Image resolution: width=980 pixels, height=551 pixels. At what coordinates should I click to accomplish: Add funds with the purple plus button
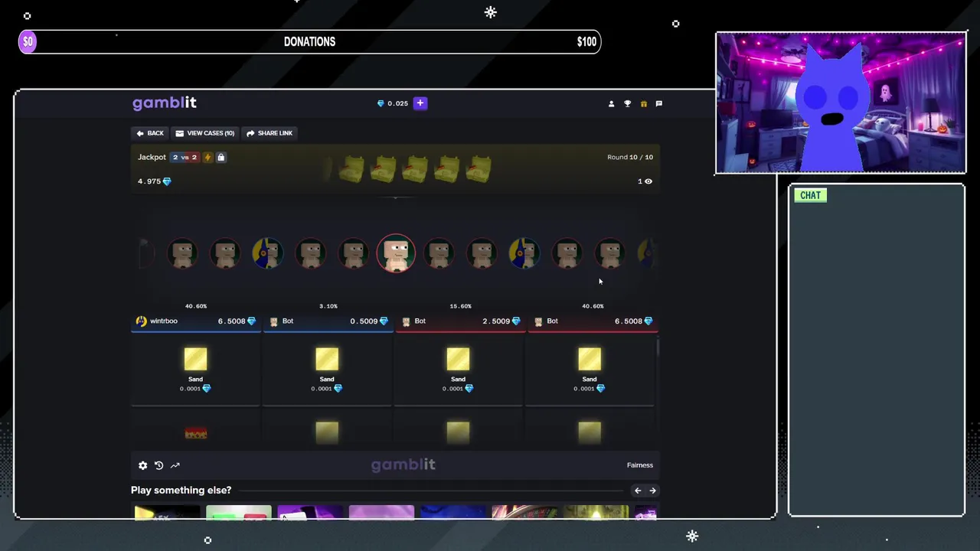click(x=420, y=103)
